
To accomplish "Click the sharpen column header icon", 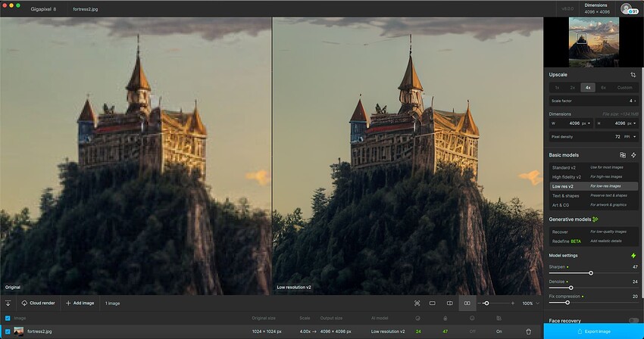I will pyautogui.click(x=445, y=319).
